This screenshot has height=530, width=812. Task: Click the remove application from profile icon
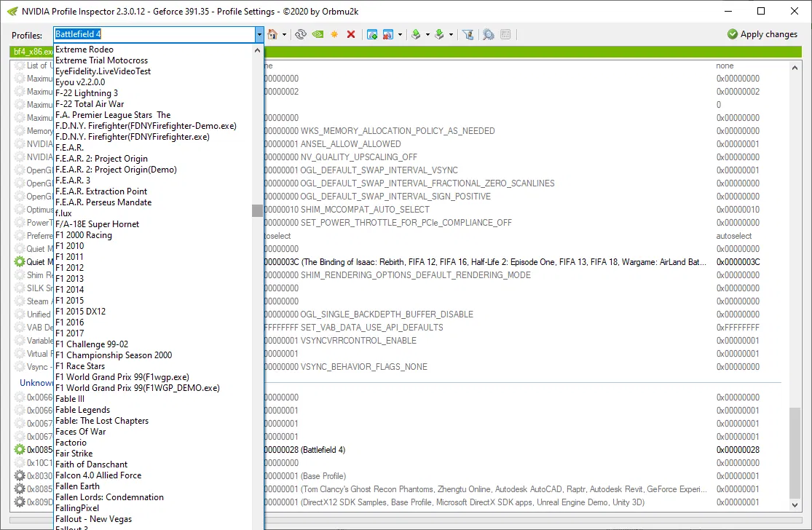(388, 35)
